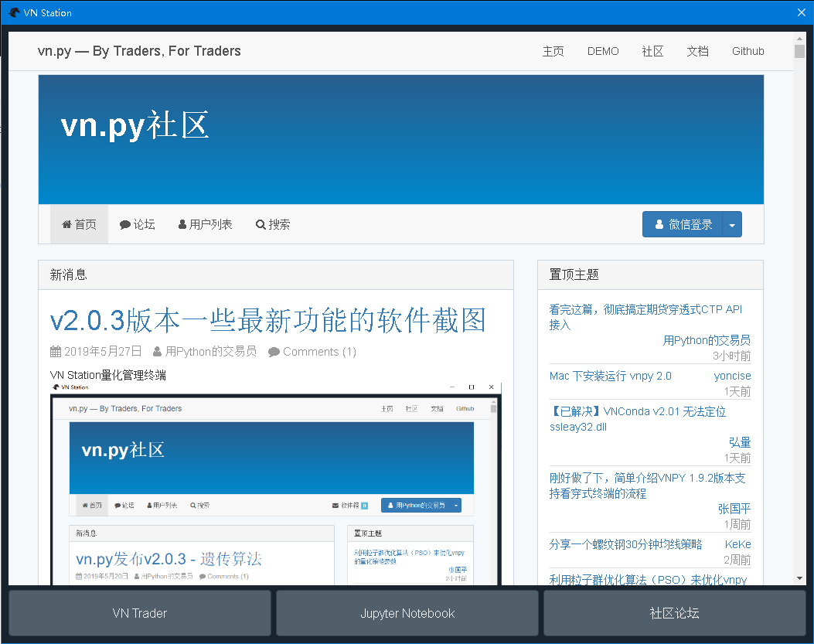Open the 论坛 forum tab
The width and height of the screenshot is (814, 644).
(137, 224)
